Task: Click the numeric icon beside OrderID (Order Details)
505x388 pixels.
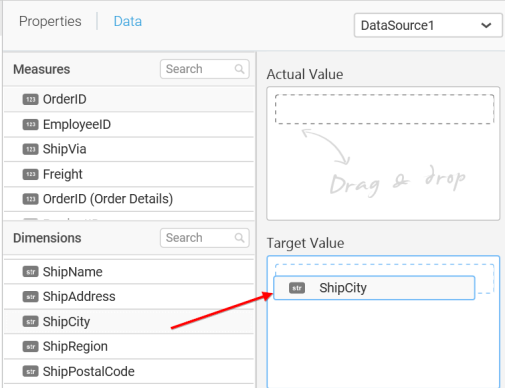Action: coord(30,199)
